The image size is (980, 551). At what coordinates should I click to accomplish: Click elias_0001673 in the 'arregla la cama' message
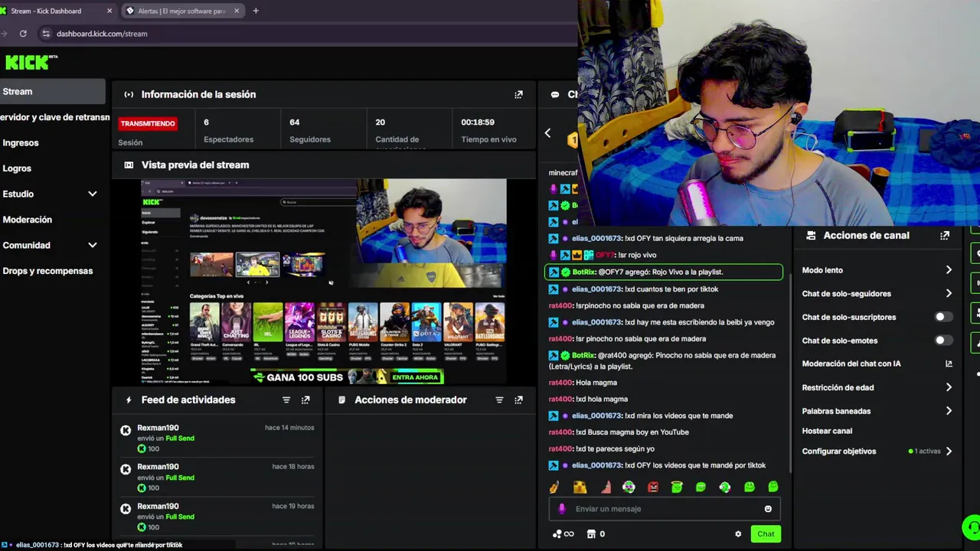596,238
